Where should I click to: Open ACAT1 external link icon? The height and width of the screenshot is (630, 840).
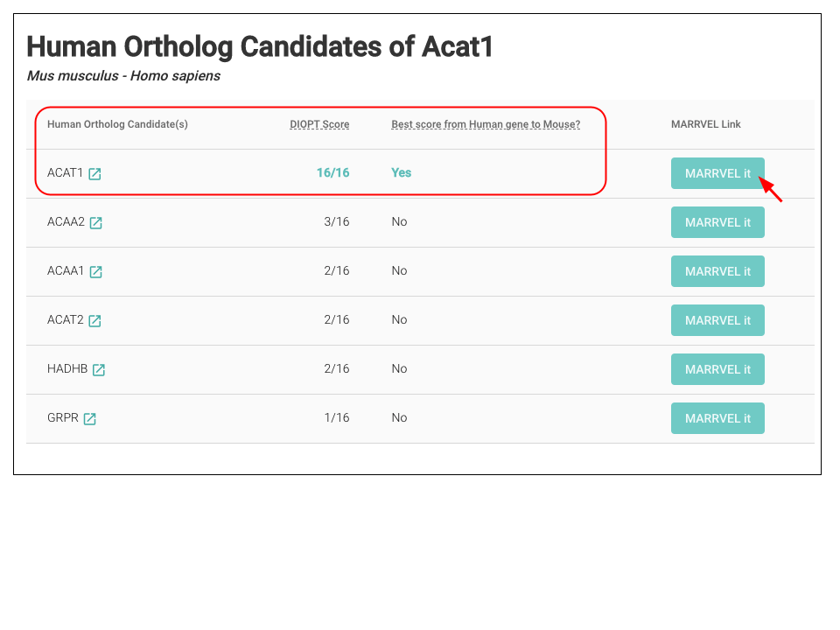[94, 173]
